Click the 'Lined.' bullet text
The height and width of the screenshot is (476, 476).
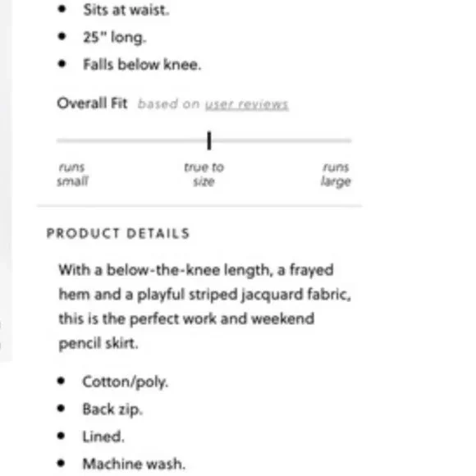103,437
